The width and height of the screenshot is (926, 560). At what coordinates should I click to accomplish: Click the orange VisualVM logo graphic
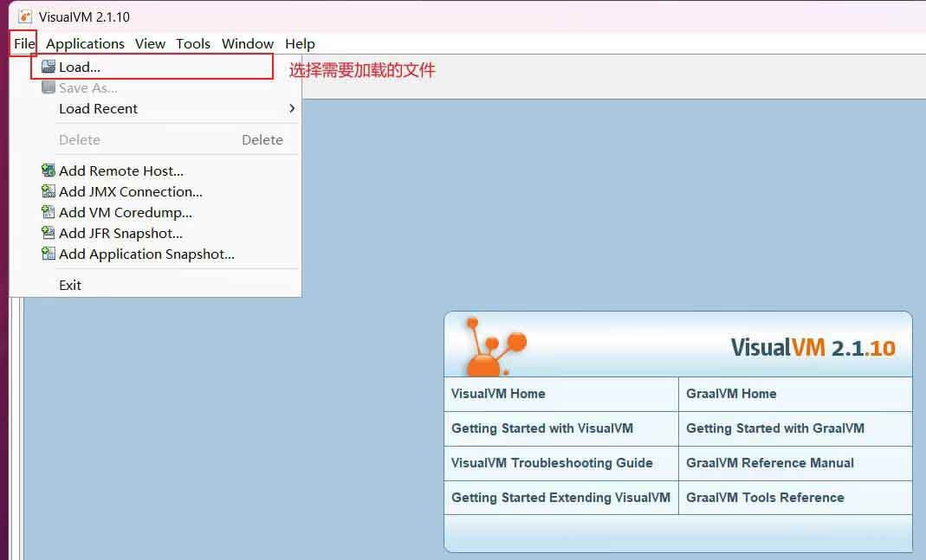coord(491,346)
